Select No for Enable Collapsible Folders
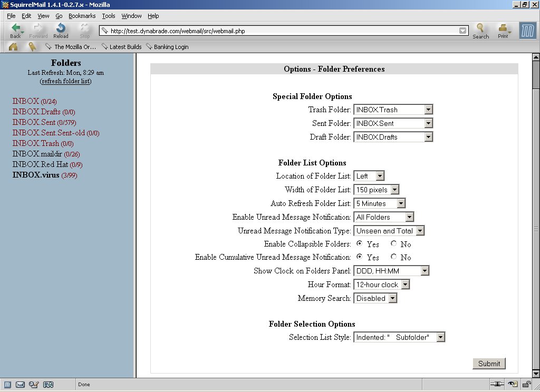This screenshot has height=392, width=540. pos(393,243)
